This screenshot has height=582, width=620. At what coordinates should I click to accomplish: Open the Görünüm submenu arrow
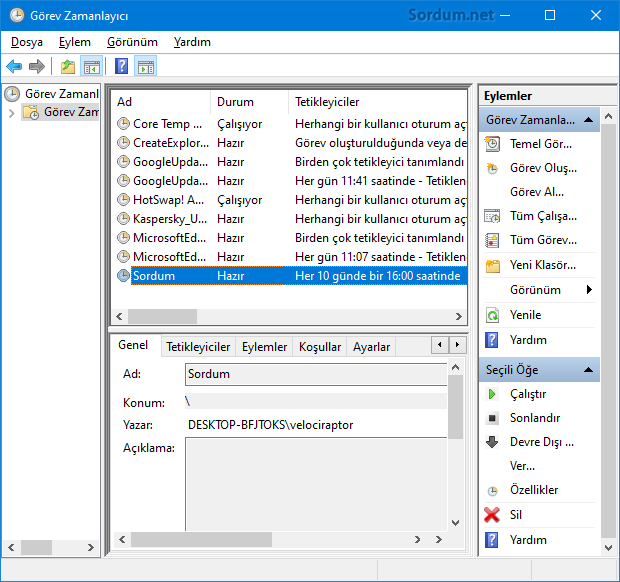click(x=589, y=290)
